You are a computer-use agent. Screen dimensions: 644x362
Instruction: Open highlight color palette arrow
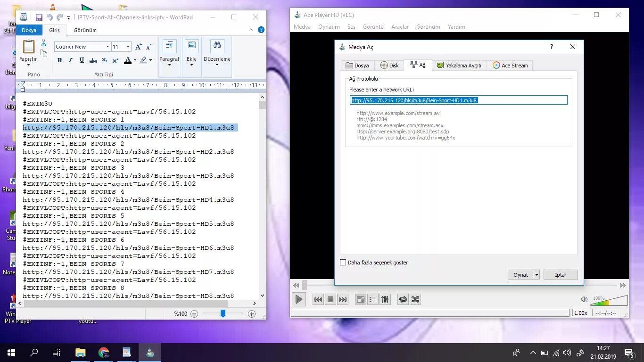coord(150,60)
